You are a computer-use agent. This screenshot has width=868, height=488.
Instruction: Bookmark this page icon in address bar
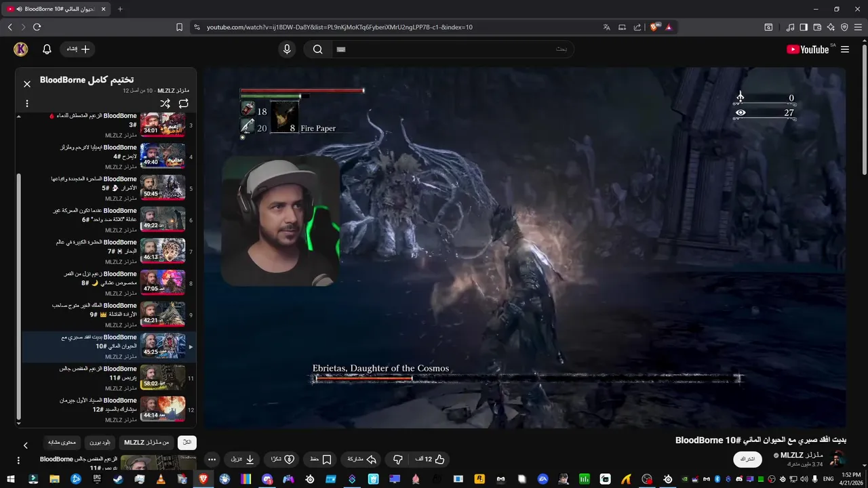tap(179, 27)
